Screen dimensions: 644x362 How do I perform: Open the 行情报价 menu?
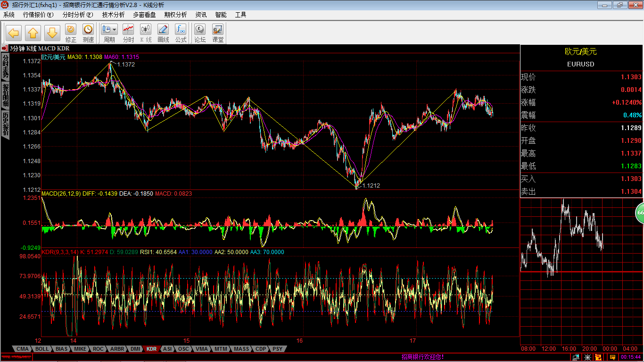click(38, 15)
